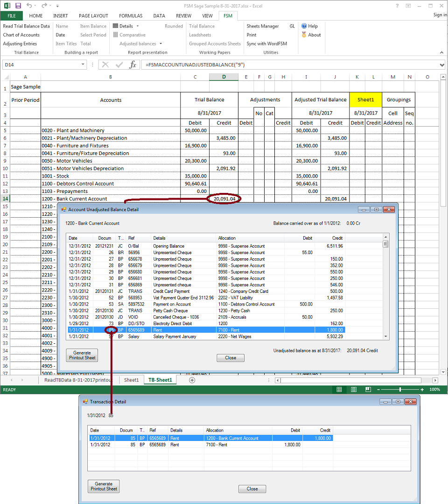Click the zoom out minus icon
This screenshot has height=504, width=448.
pos(378,390)
